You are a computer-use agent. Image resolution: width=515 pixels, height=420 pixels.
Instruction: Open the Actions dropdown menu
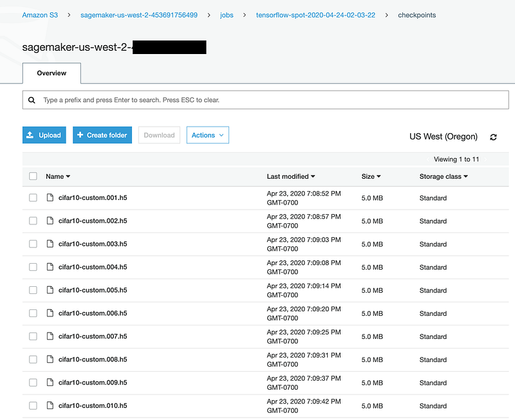tap(207, 135)
